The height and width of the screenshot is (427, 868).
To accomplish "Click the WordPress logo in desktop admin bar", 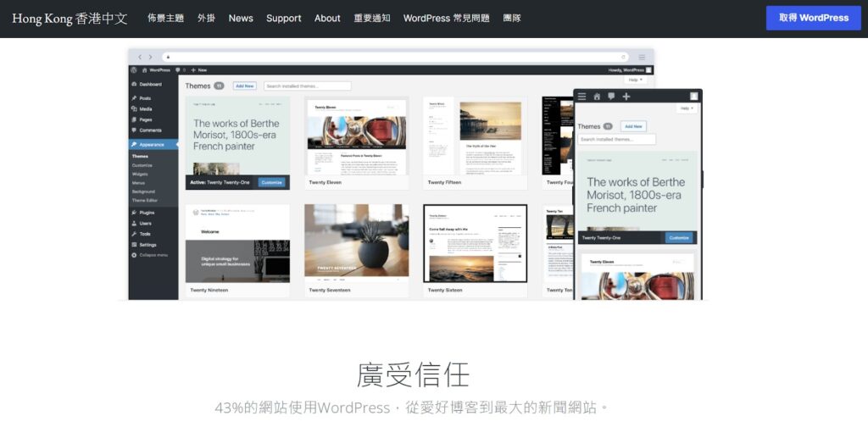I will point(133,70).
